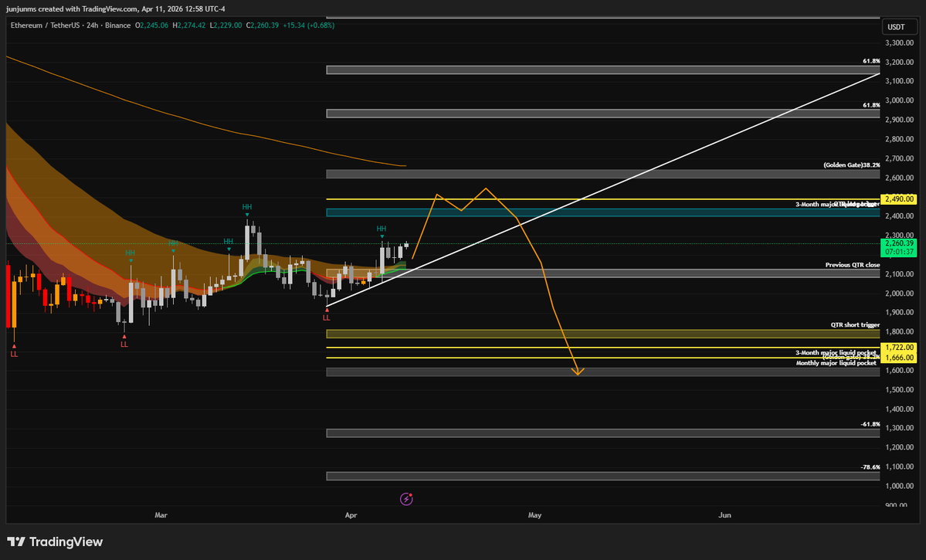Click the 1,666.00 yellow price label
Screen dimensions: 926x560
coord(900,358)
